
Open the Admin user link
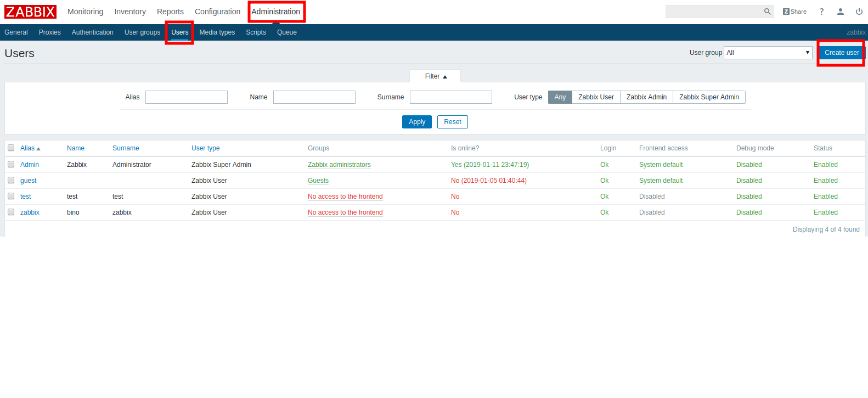point(30,165)
